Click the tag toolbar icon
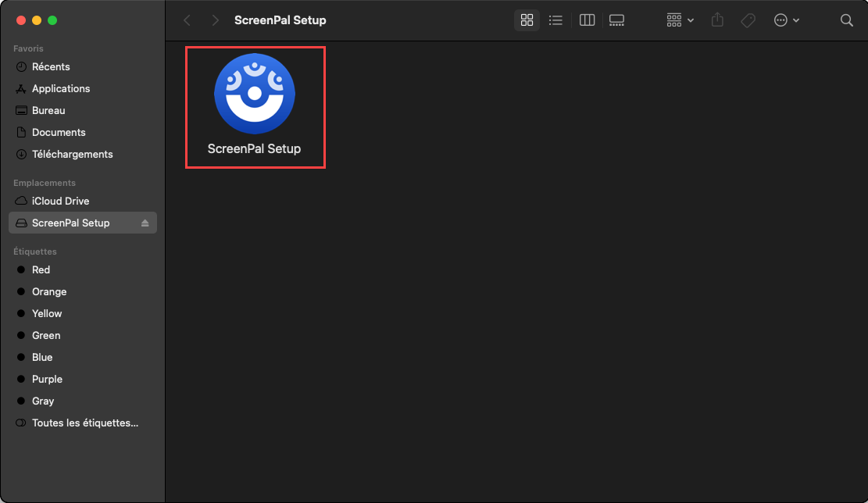Viewport: 868px width, 503px height. tap(748, 20)
